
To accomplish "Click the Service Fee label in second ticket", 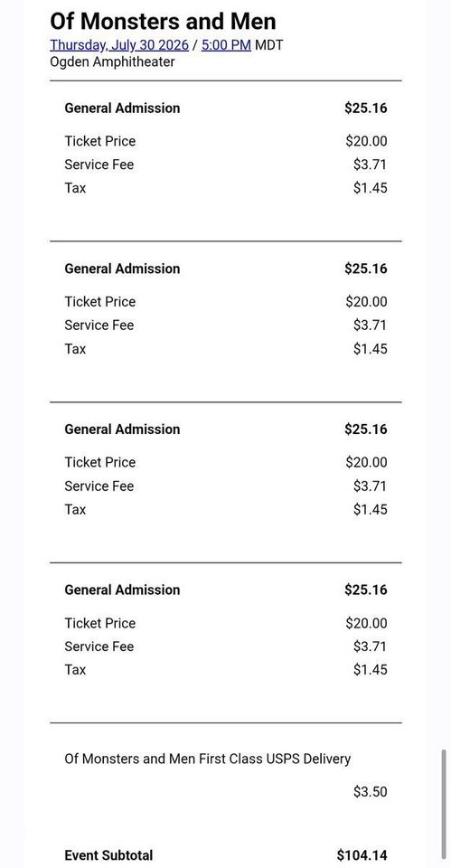I will click(x=99, y=325).
